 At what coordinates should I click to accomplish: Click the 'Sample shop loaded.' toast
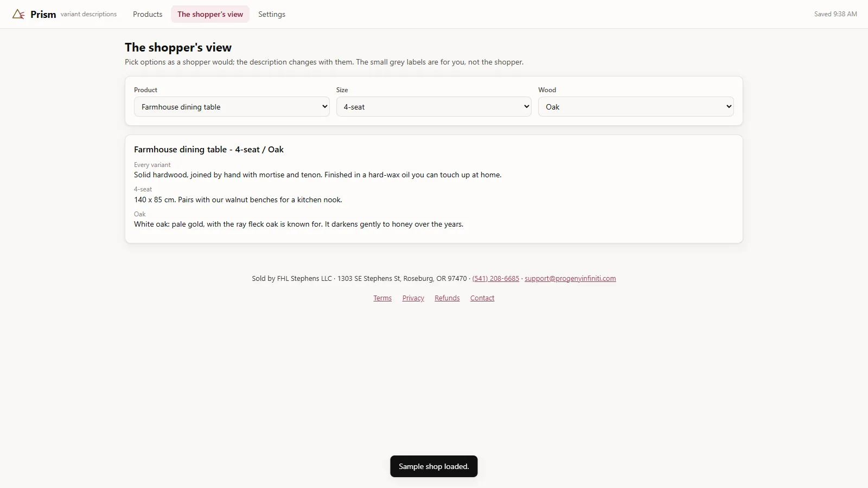click(434, 466)
